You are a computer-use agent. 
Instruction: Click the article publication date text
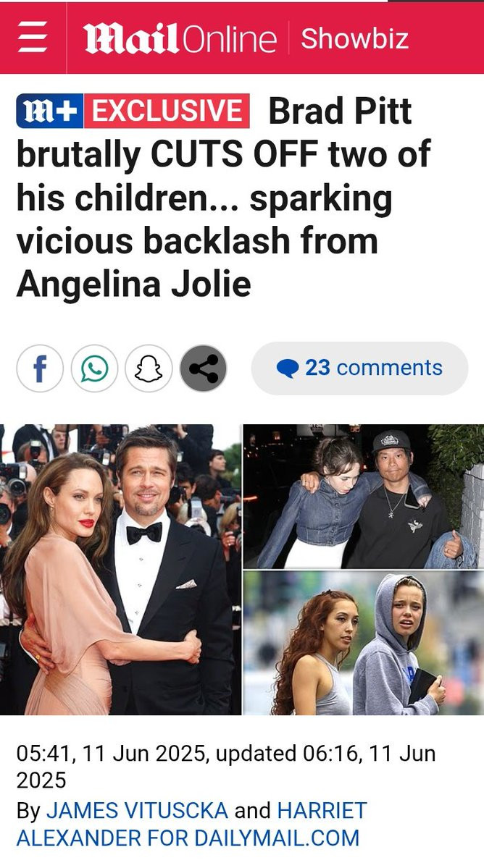226,767
